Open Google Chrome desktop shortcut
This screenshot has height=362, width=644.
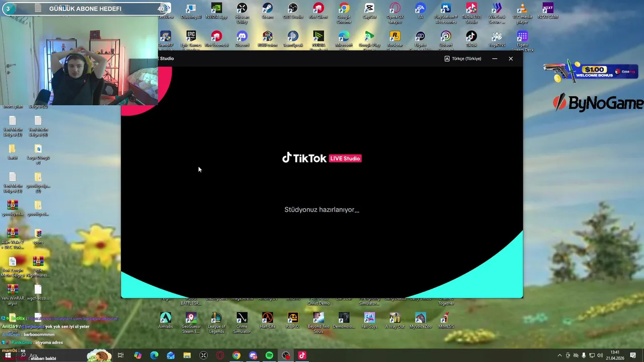pos(344,14)
